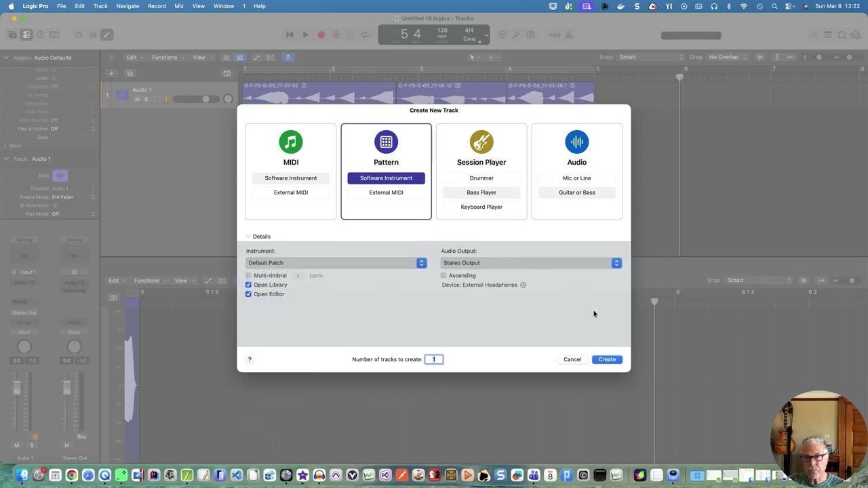
Task: Open Finder from the Dock
Action: click(22, 475)
